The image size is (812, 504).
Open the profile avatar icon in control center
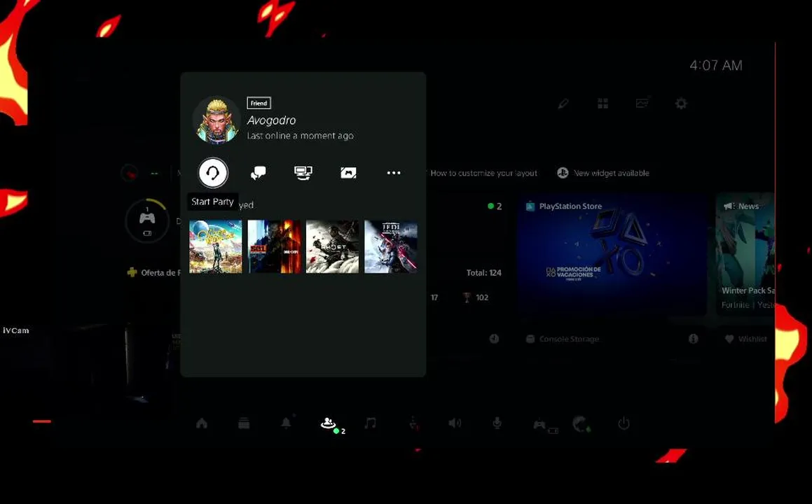[x=582, y=424]
